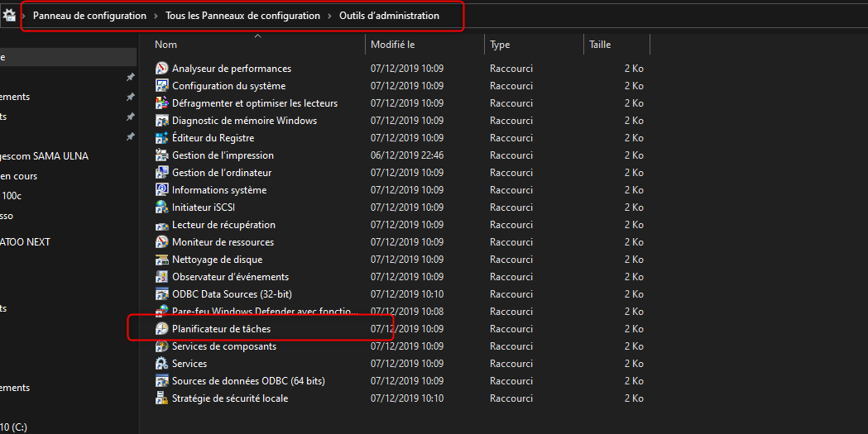868x434 pixels.
Task: Select the '100c' folder in sidebar
Action: (x=11, y=196)
